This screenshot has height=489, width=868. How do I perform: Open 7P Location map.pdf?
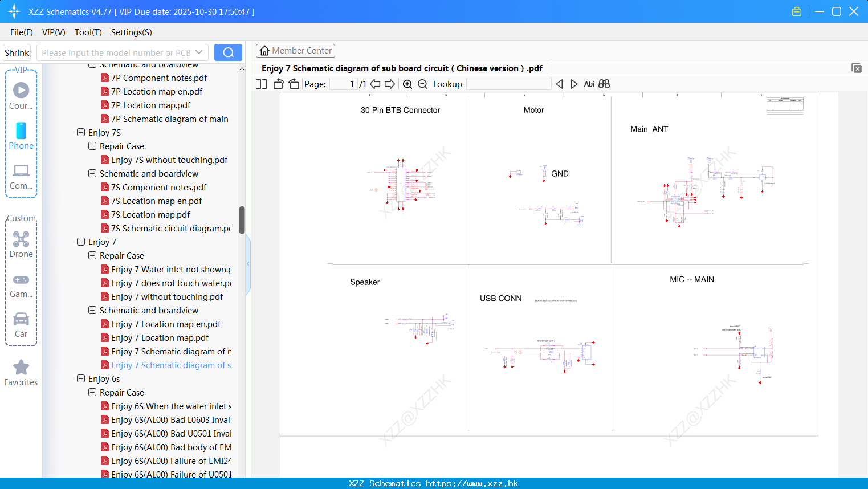click(151, 105)
